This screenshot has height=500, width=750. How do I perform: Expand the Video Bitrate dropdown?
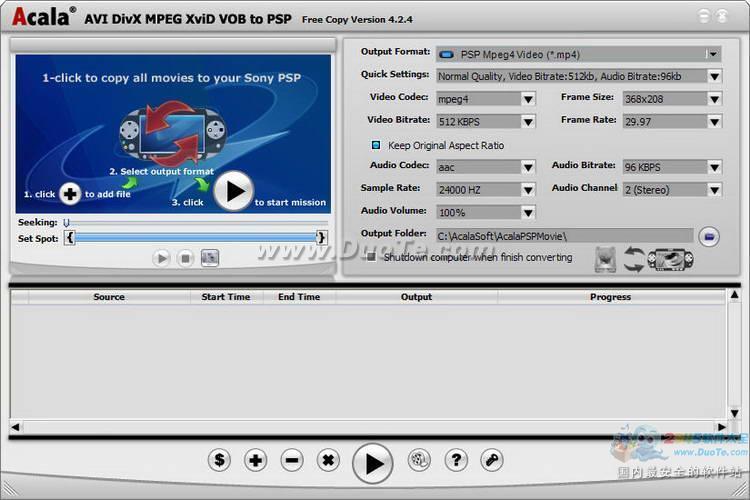coord(528,122)
